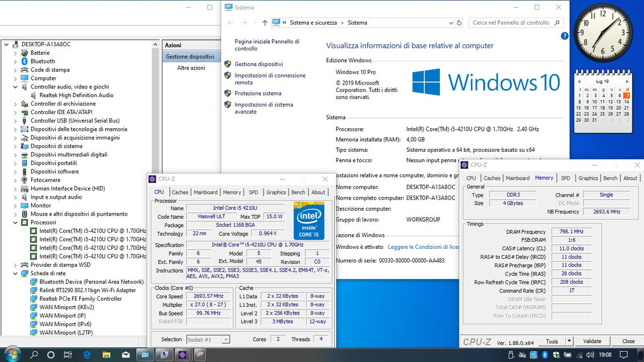Screen dimensions: 644x362
Task: Open the Tools dropdown arrow in CPU-Z
Action: 569,341
